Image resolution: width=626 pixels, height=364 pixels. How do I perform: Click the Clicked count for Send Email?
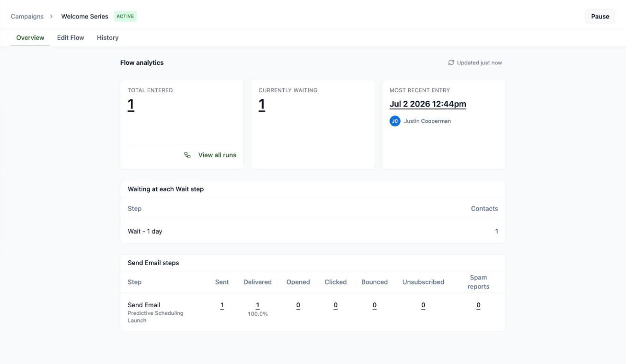coord(336,305)
